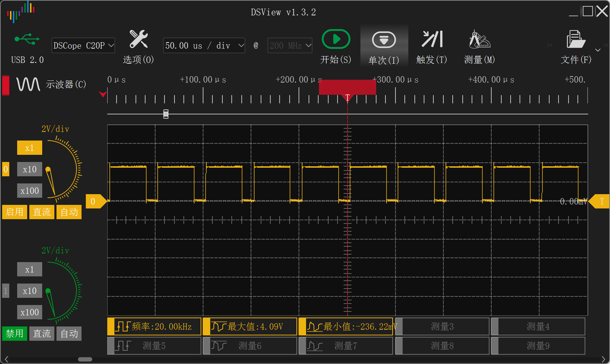Click the horizontal position slider handle
This screenshot has width=610, height=364.
(166, 114)
